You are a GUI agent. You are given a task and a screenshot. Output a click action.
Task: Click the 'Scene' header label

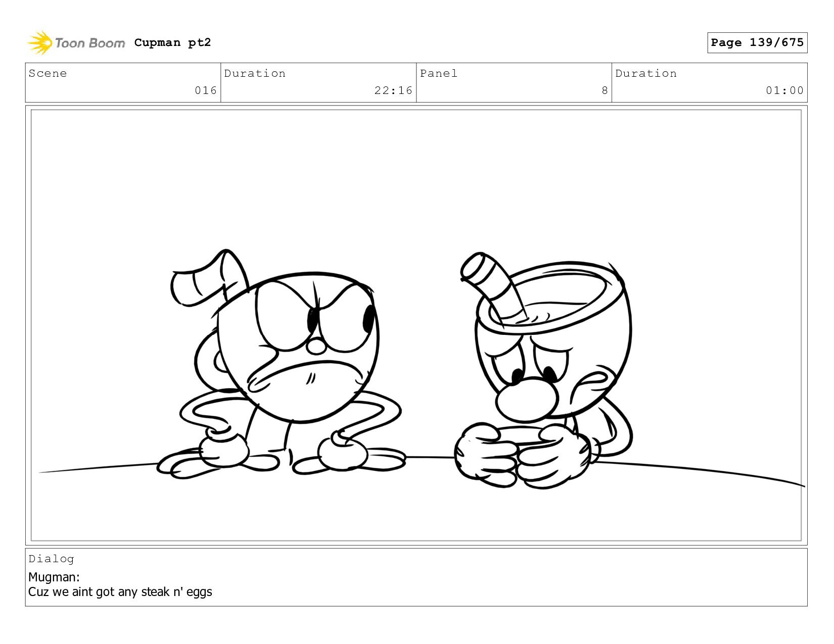tap(48, 73)
